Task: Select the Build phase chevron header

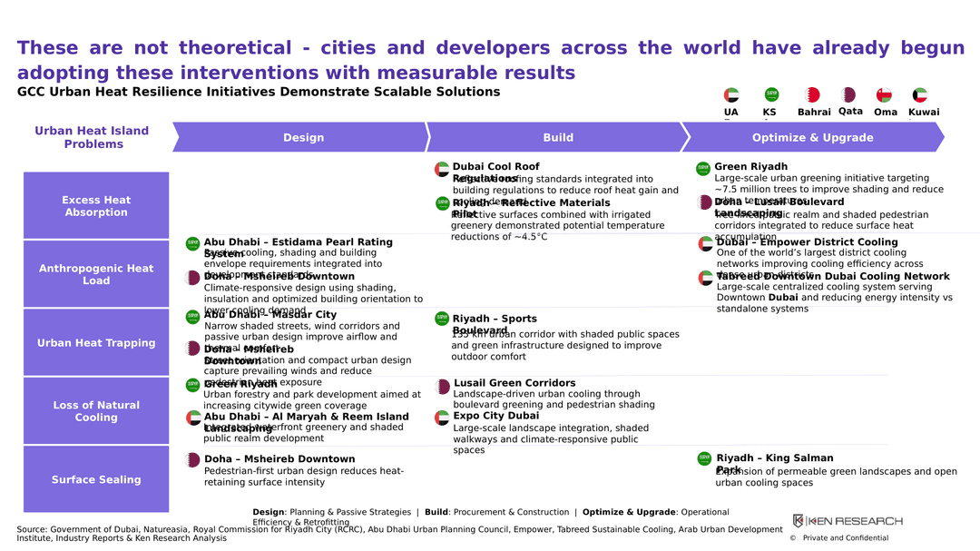Action: coord(557,138)
